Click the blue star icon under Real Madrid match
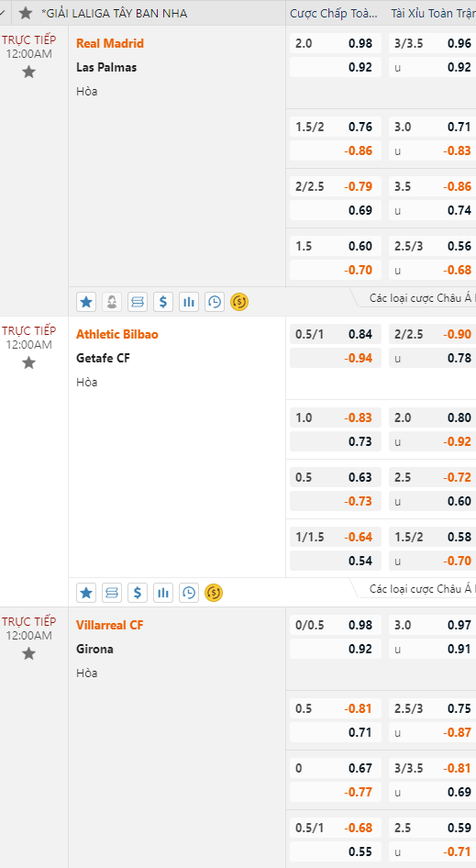 click(86, 302)
